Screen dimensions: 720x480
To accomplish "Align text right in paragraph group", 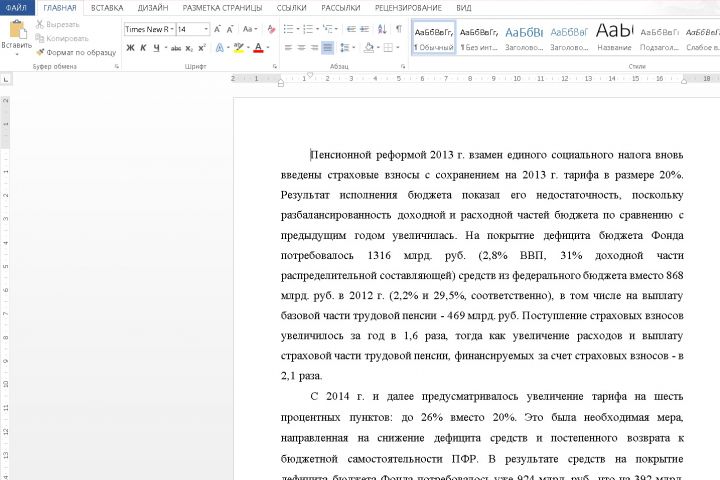I will [315, 48].
